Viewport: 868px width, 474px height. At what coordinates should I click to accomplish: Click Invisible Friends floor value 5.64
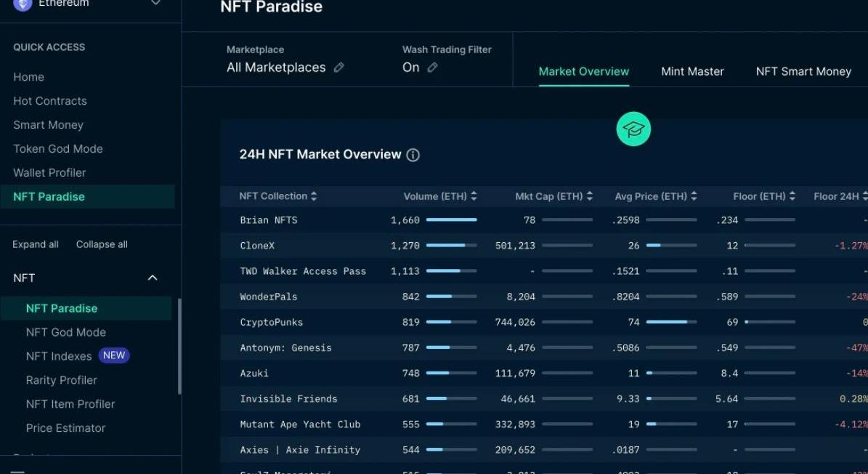[x=726, y=398]
